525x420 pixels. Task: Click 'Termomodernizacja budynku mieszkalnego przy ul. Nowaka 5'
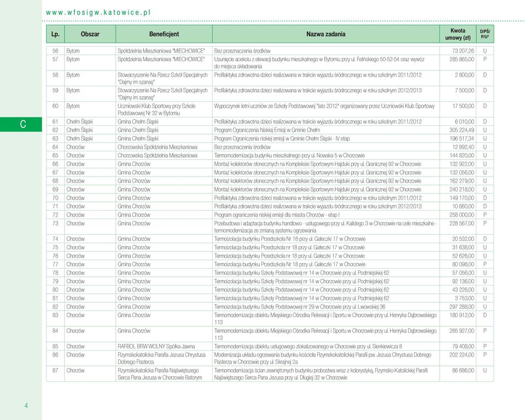(x=289, y=155)
